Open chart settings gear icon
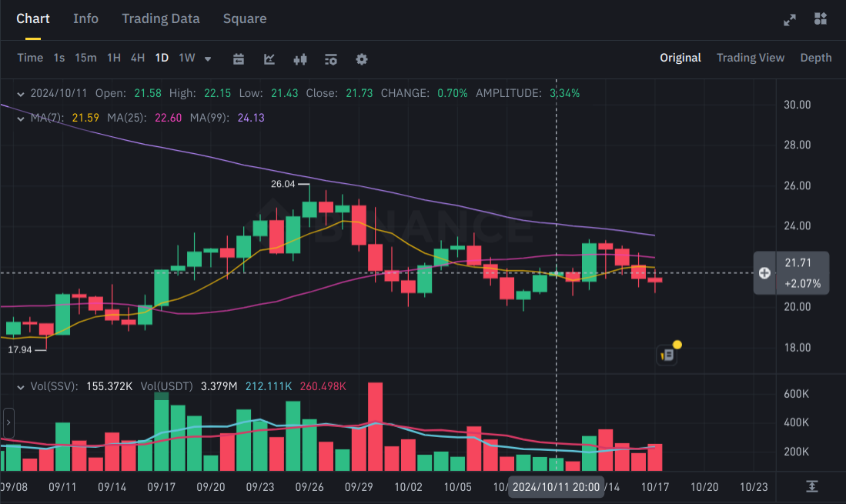This screenshot has width=846, height=504. coord(362,58)
